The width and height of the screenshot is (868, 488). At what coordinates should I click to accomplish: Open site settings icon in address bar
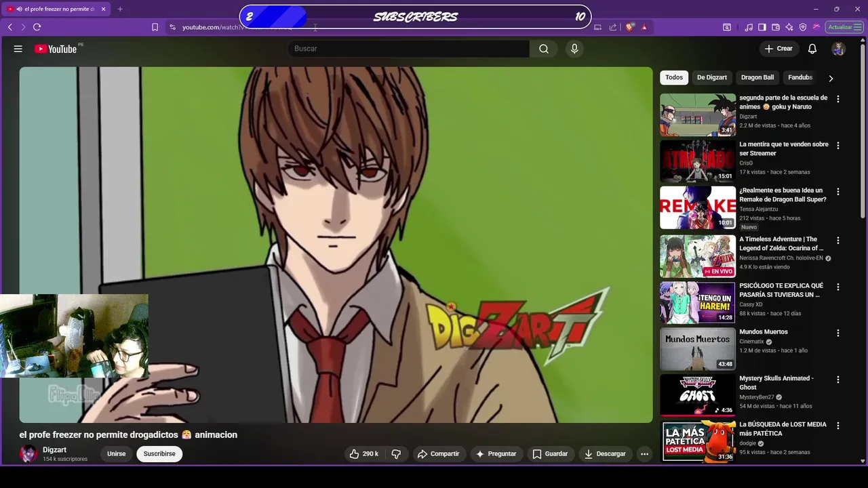click(x=172, y=27)
